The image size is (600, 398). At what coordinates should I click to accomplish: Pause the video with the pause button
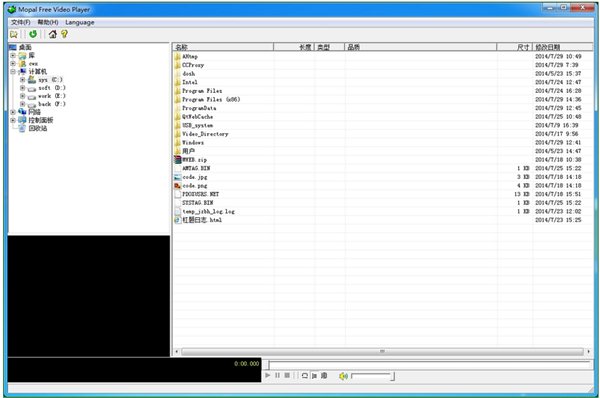[x=277, y=375]
